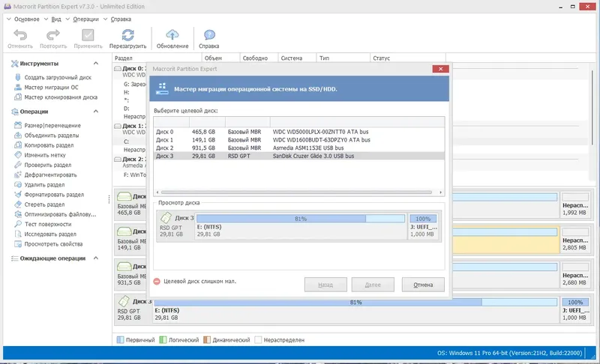Click the dialog list's horizontal scrollbar
600x364 pixels.
tap(296, 192)
